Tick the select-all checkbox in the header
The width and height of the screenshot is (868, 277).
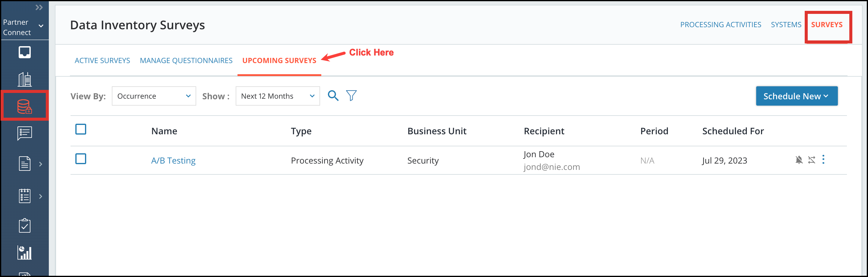click(80, 129)
